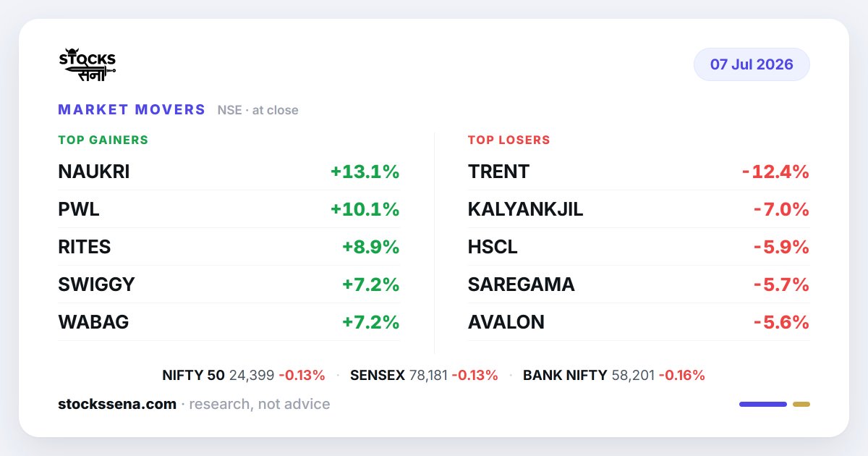Image resolution: width=868 pixels, height=456 pixels.
Task: Click the 'research, not advice' disclaimer
Action: pyautogui.click(x=260, y=405)
